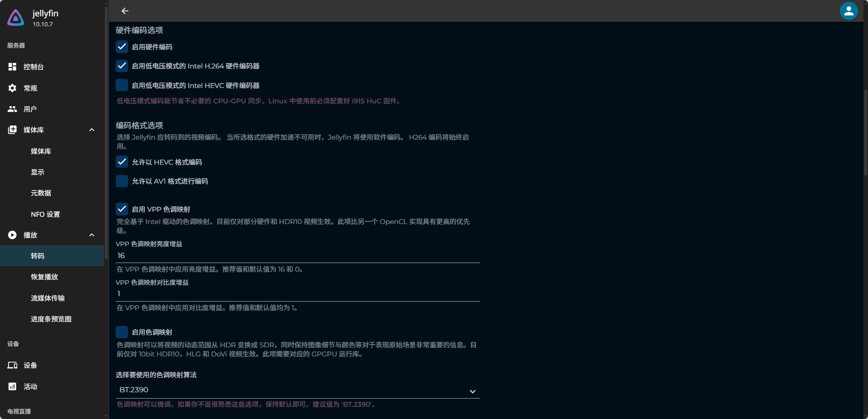Open the 控制台 dashboard icon
The width and height of the screenshot is (868, 419).
(x=12, y=67)
